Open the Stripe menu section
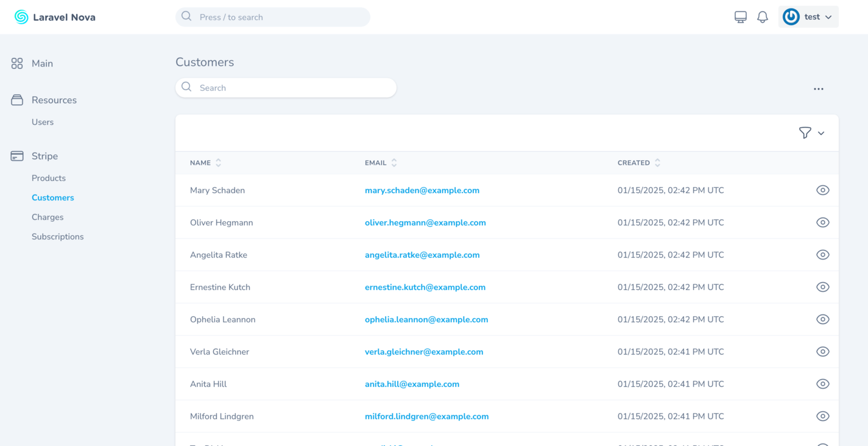 coord(44,156)
